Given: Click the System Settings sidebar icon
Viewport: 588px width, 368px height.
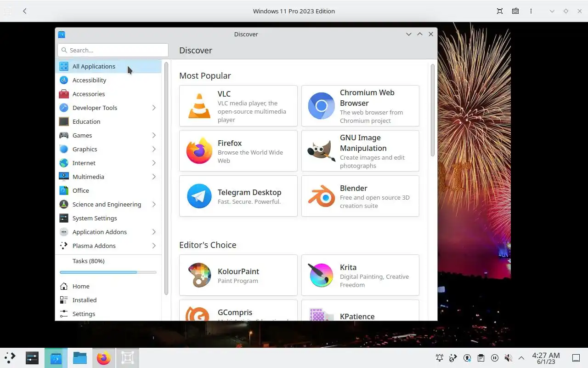Looking at the screenshot, I should coord(64,218).
